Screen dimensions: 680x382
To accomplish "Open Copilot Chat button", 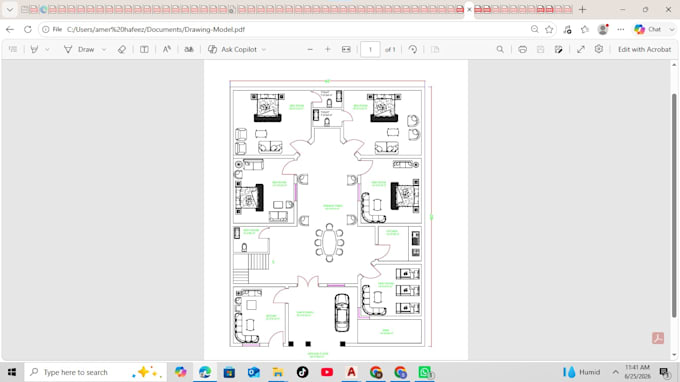I will 649,29.
